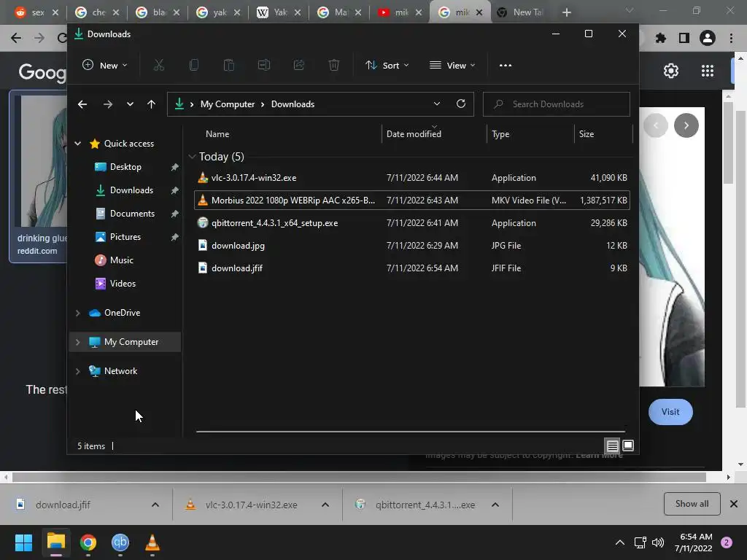Open qBittorrent from the taskbar
Viewport: 747px width, 560px height.
coord(120,542)
